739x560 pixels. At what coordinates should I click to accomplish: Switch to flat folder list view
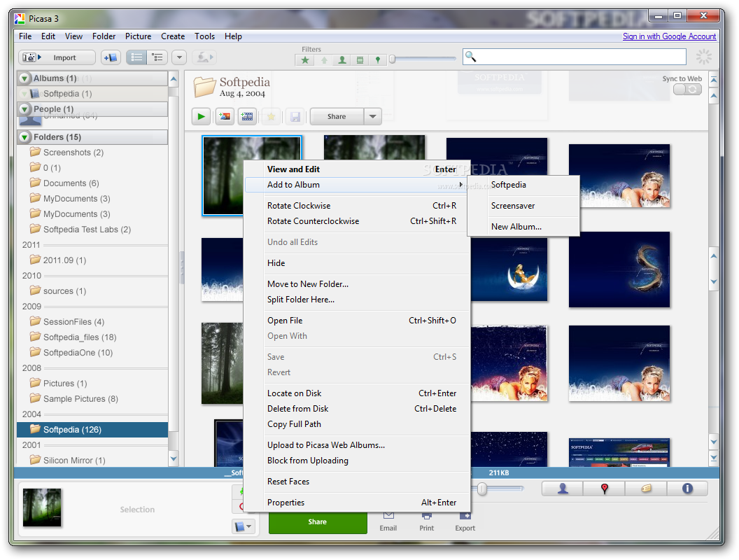point(136,57)
